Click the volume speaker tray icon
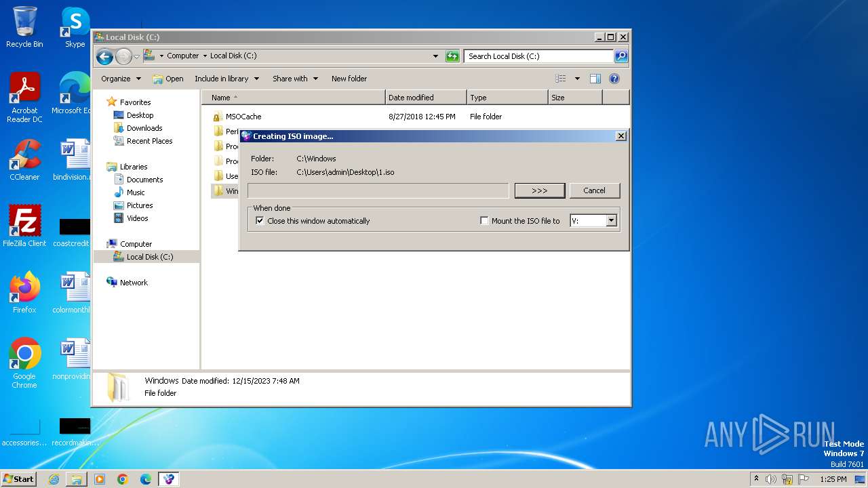The height and width of the screenshot is (488, 868). click(771, 479)
